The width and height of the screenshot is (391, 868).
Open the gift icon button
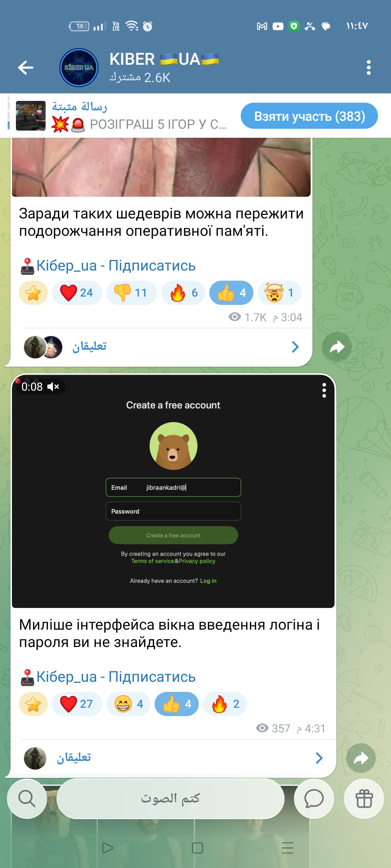[364, 799]
